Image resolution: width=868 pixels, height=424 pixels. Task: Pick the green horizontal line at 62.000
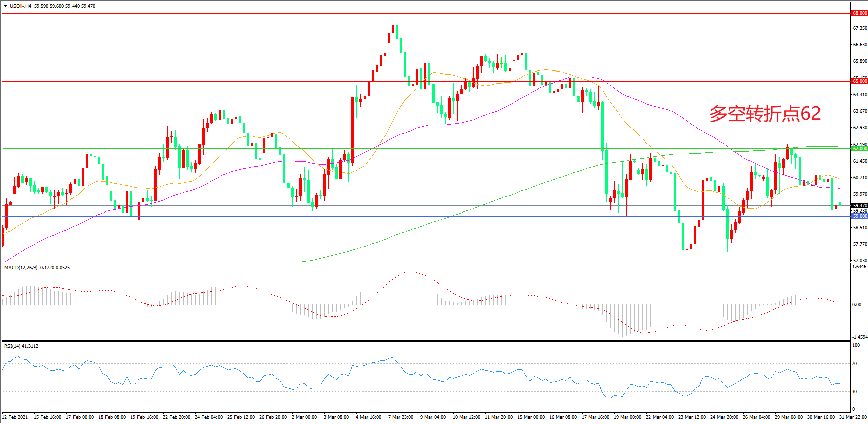point(453,149)
